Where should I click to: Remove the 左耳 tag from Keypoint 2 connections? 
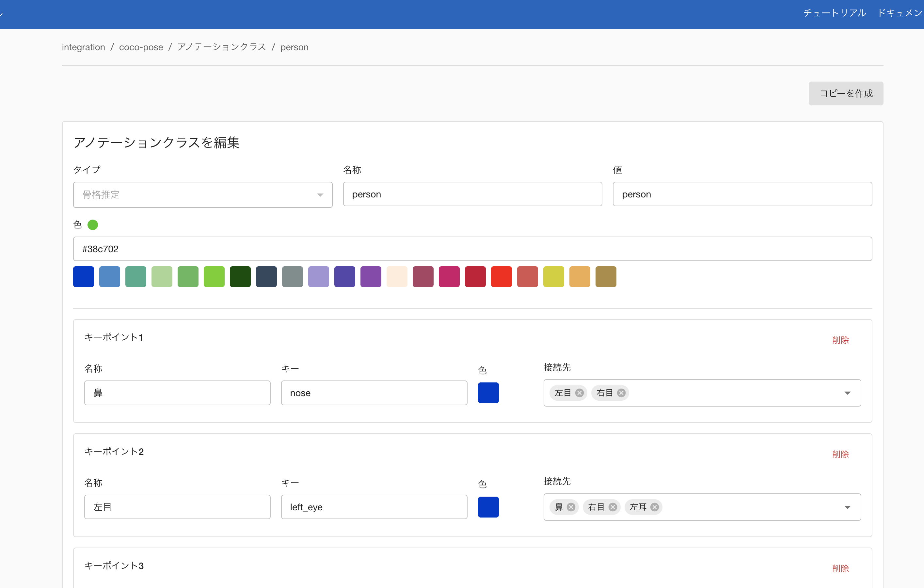point(655,507)
